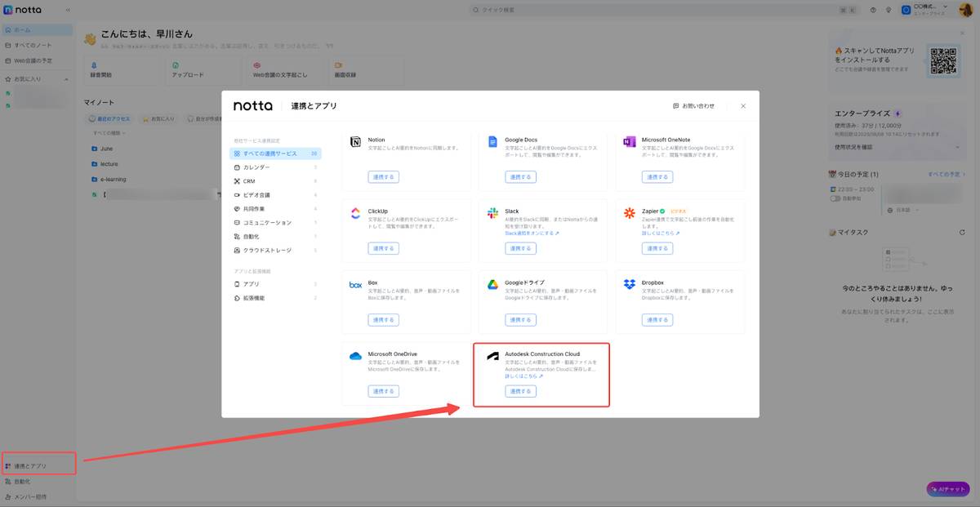Select the カレンダー category
Viewport: 980px width, 507px height.
(275, 167)
